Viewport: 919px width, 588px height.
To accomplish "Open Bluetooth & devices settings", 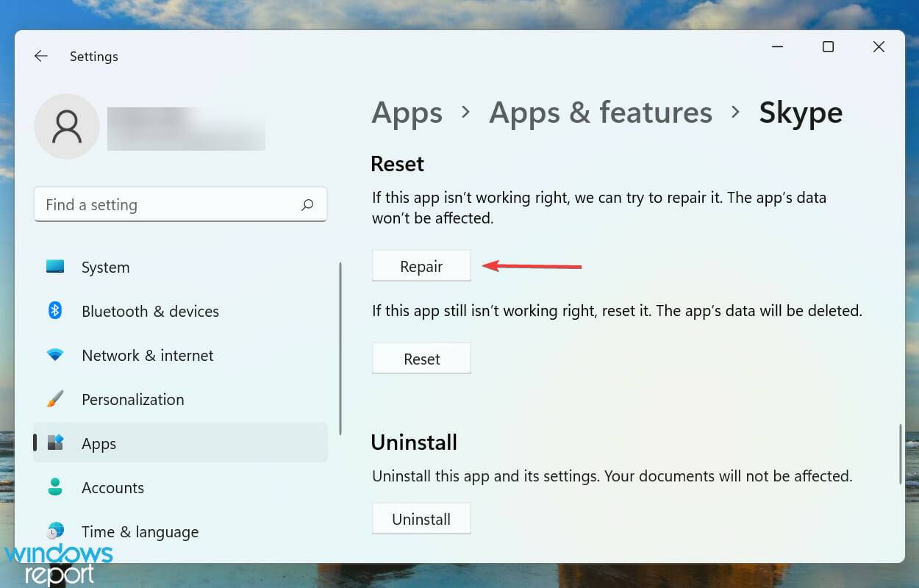I will tap(150, 311).
